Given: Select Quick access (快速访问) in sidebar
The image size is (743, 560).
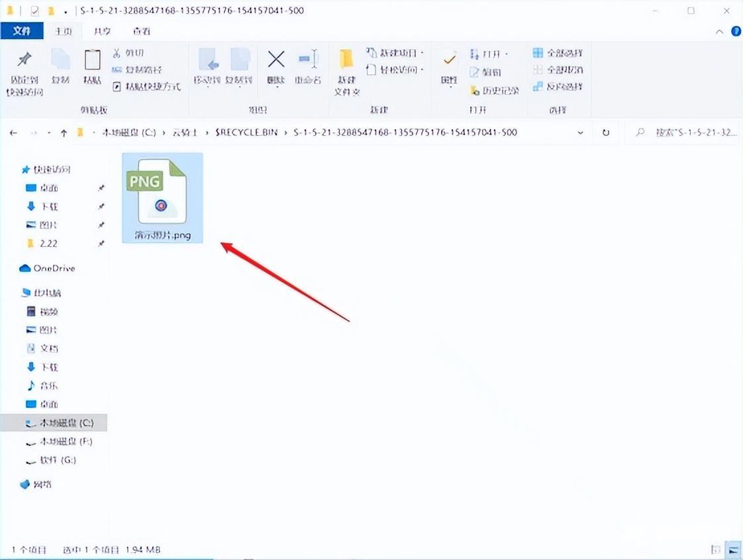Looking at the screenshot, I should [x=46, y=169].
